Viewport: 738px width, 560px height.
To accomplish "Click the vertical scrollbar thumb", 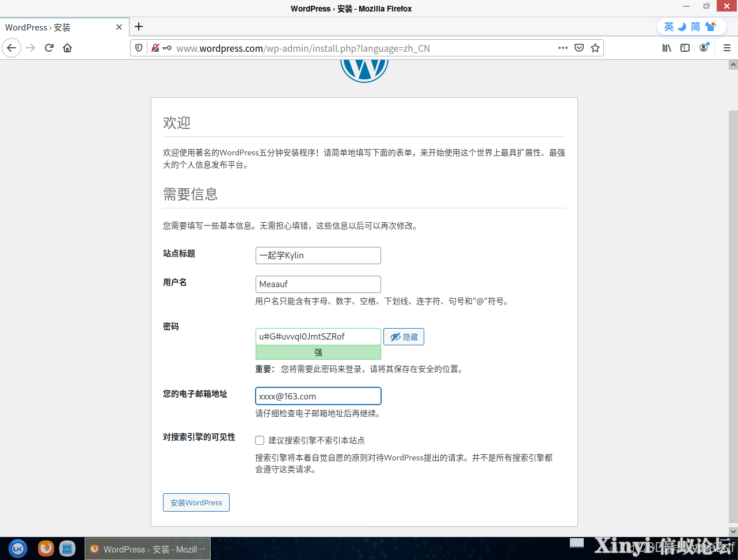I will [733, 317].
